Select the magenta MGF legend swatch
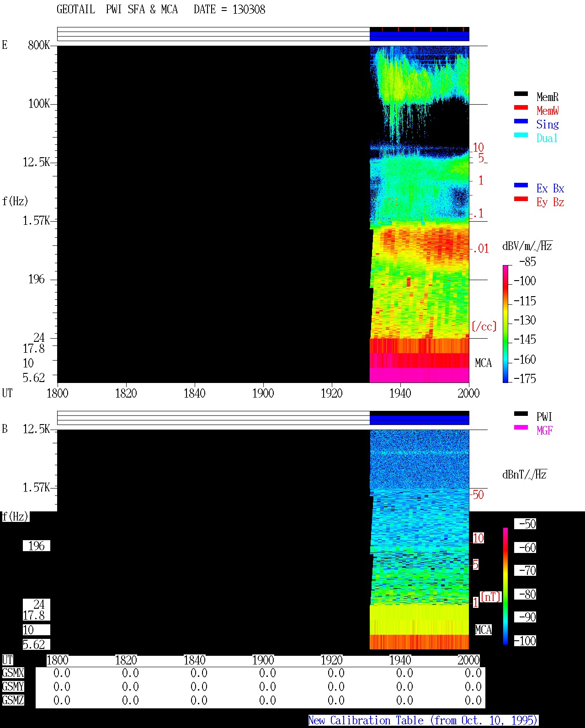Screen dimensions: 585x728 tap(521, 427)
